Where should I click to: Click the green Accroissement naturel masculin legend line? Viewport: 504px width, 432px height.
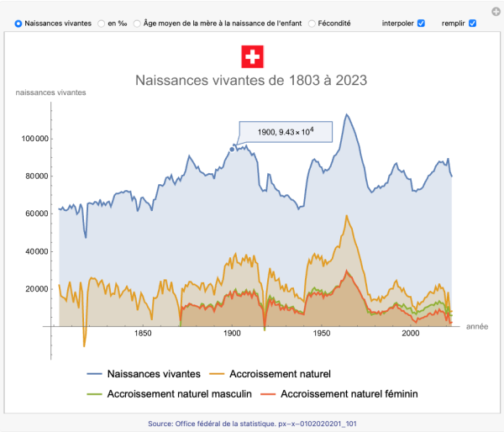point(93,392)
